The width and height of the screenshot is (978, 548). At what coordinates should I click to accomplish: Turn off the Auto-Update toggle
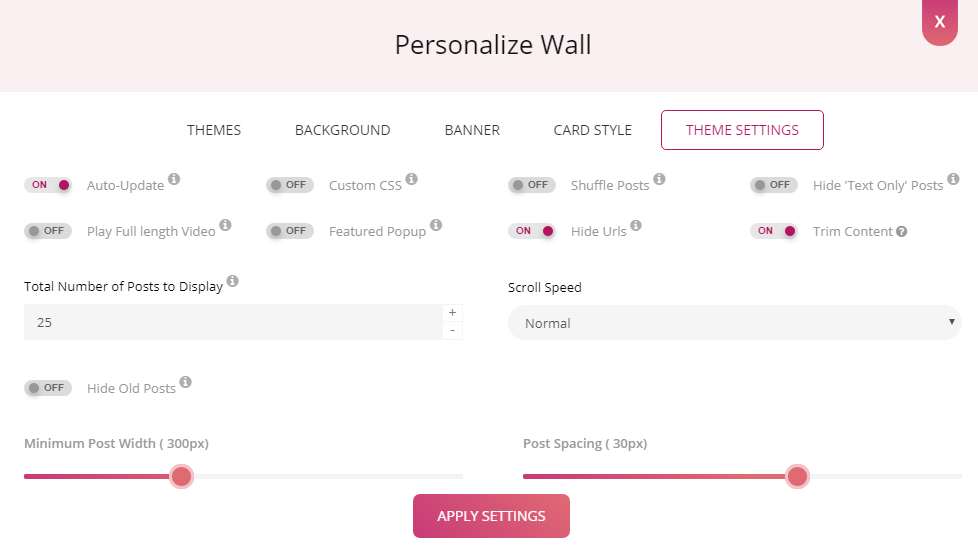click(49, 185)
